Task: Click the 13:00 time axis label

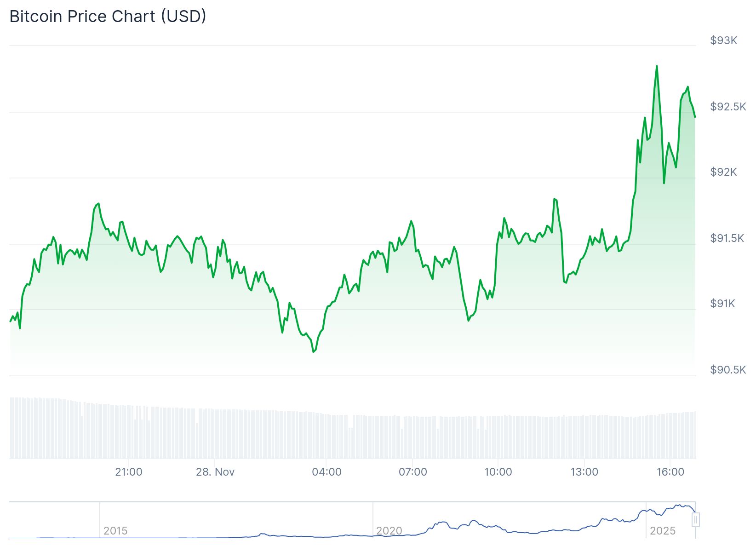Action: point(584,472)
